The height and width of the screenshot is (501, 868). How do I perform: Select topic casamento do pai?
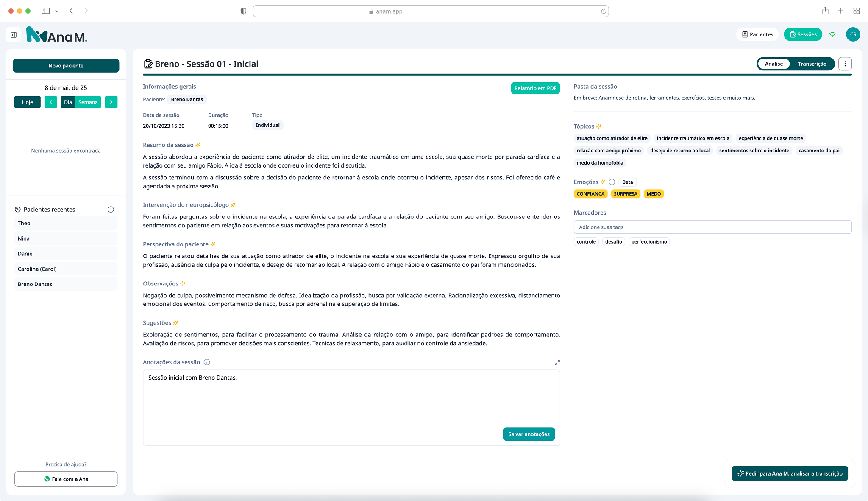point(819,151)
